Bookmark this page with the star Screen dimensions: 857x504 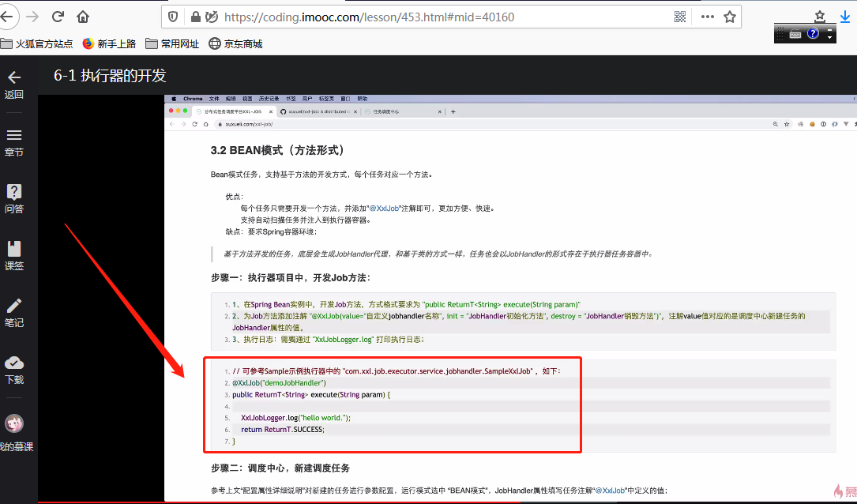tap(728, 15)
